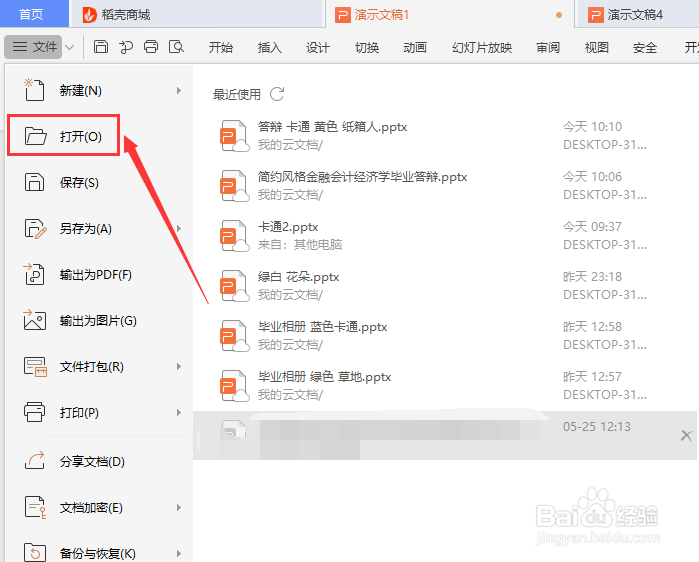Click the 最近使用 heading label
Image resolution: width=699 pixels, height=562 pixels.
click(x=237, y=94)
